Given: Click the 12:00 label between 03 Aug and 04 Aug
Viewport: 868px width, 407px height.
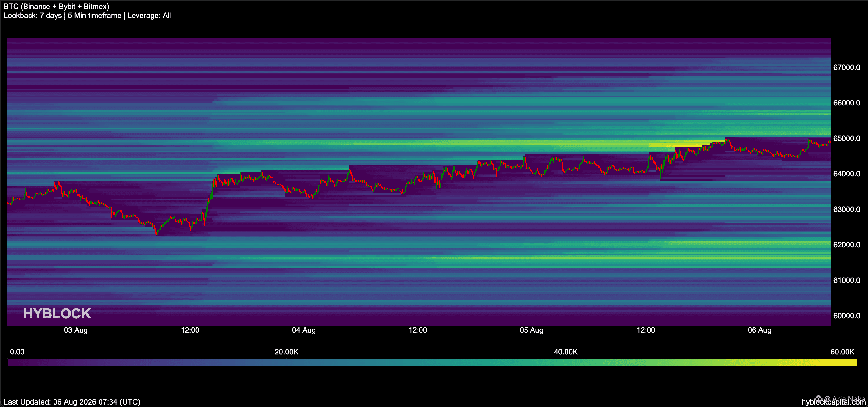Looking at the screenshot, I should click(x=190, y=330).
